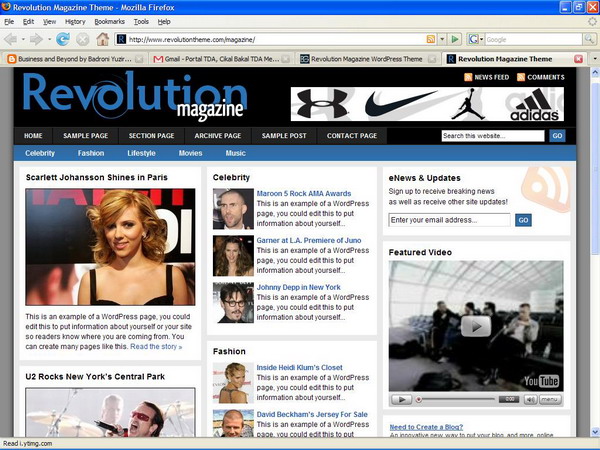Image resolution: width=600 pixels, height=450 pixels.
Task: Click the COMMENTS RSS icon
Action: (521, 77)
